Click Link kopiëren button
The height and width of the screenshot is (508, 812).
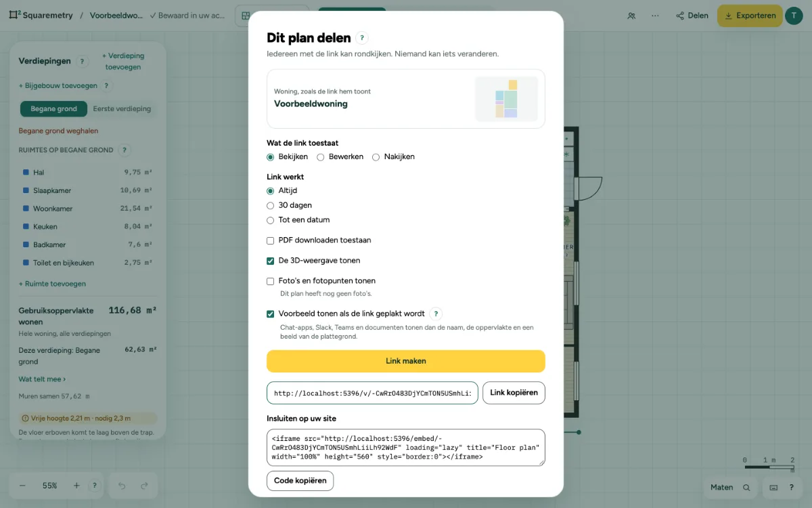tap(514, 393)
